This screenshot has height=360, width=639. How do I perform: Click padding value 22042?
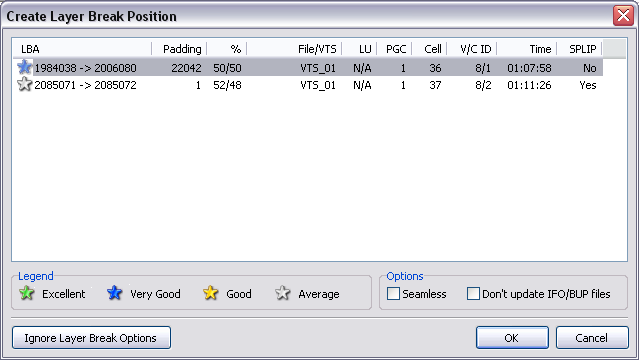point(186,68)
